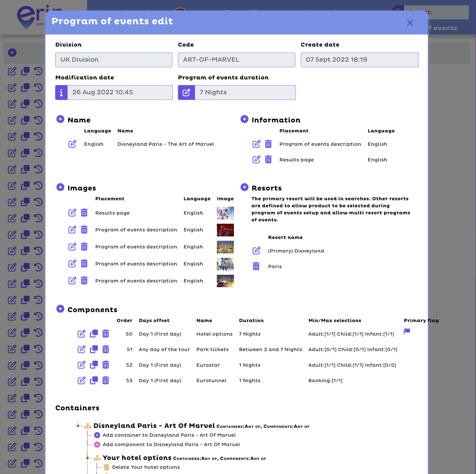Edit the English name Disneyland Paris - The Art of Marvel
Screen dimensions: 476x474
click(72, 144)
